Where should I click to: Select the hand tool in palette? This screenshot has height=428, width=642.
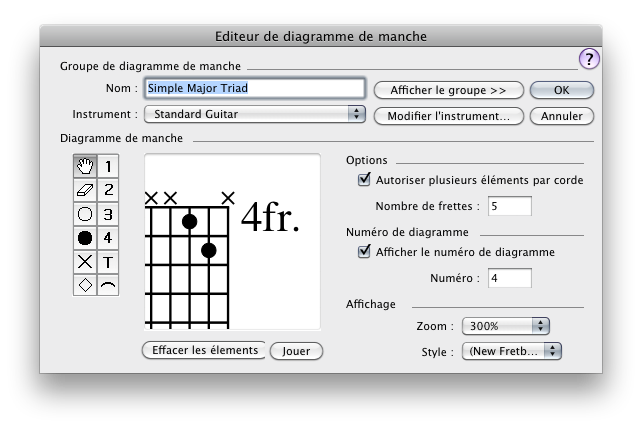(85, 165)
